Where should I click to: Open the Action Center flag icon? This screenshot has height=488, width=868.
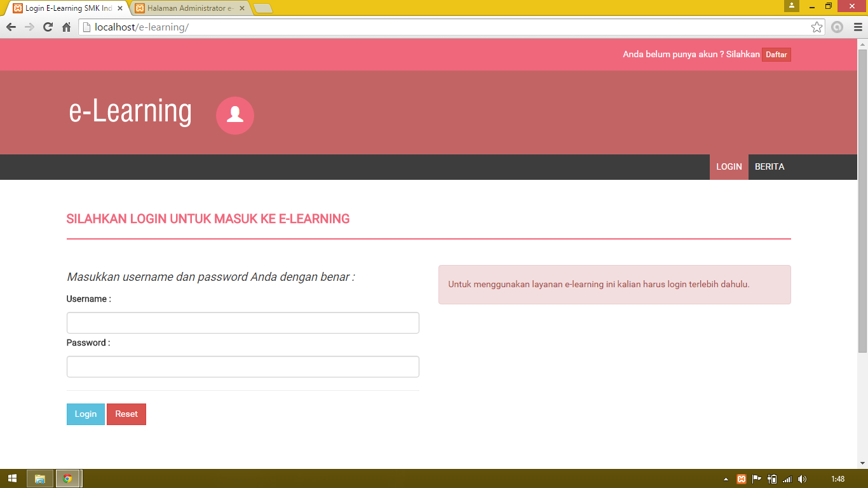coord(756,479)
